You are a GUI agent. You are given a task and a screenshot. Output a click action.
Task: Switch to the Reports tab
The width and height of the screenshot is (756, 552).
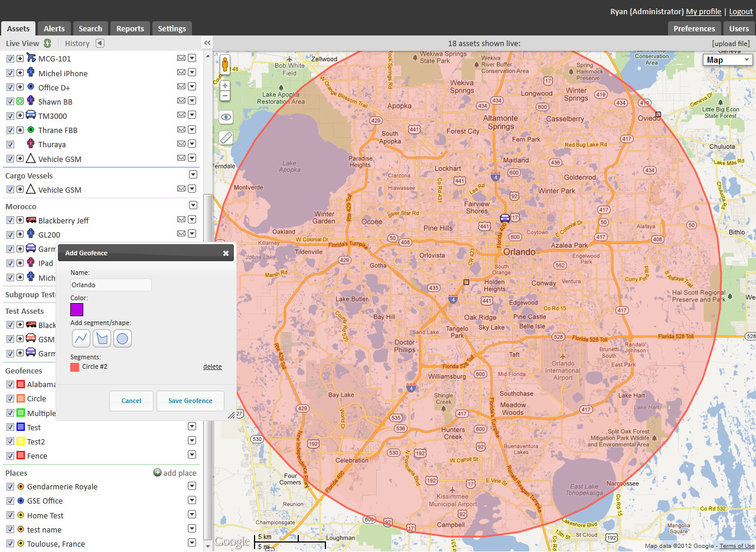tap(129, 28)
